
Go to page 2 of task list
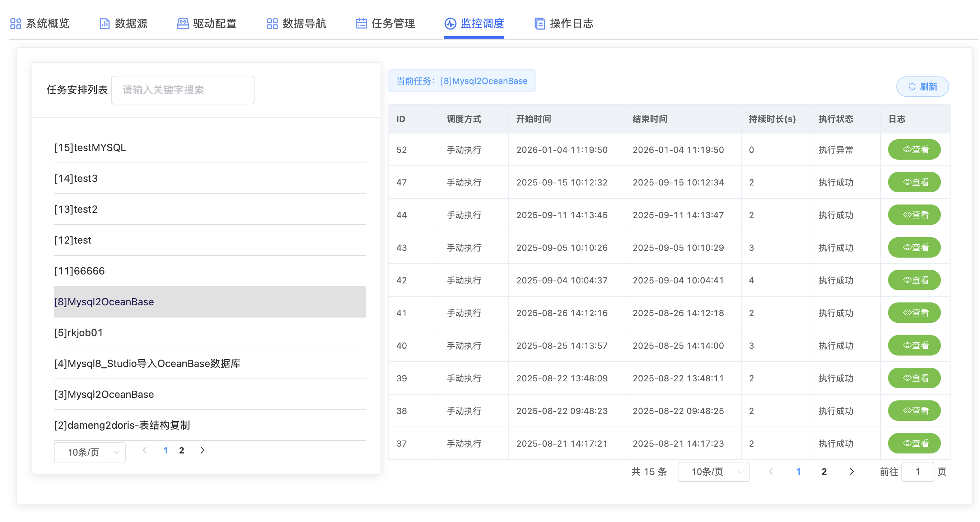[182, 451]
